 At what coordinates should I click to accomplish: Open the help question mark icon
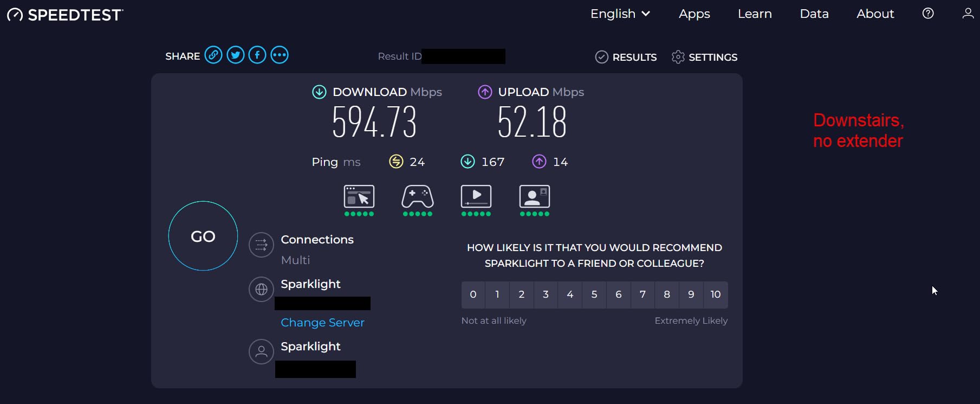coord(928,14)
